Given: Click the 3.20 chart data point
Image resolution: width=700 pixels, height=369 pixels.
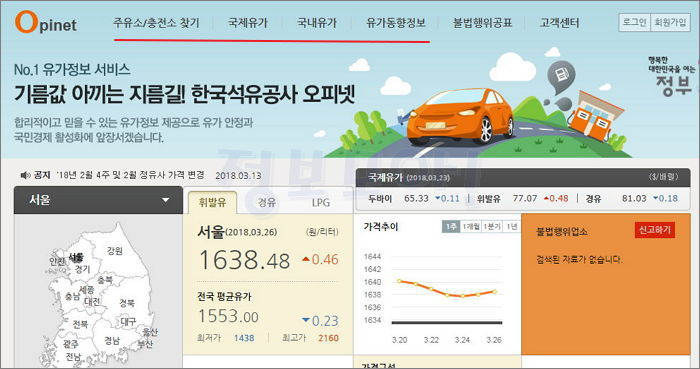Looking at the screenshot, I should click(400, 281).
